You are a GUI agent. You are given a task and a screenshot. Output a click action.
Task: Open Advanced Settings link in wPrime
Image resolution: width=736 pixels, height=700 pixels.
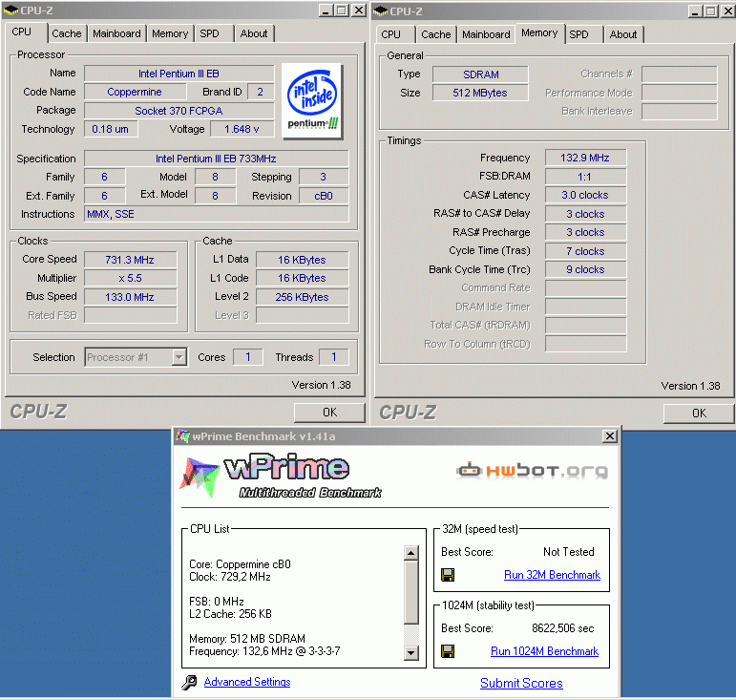247,682
